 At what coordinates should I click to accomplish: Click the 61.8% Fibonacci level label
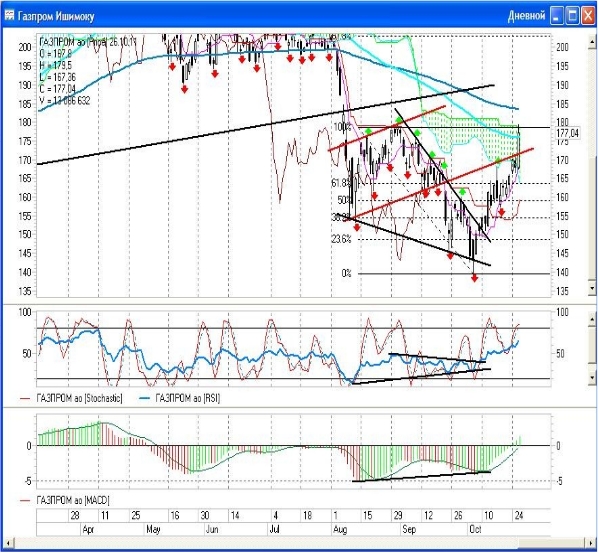(x=341, y=183)
